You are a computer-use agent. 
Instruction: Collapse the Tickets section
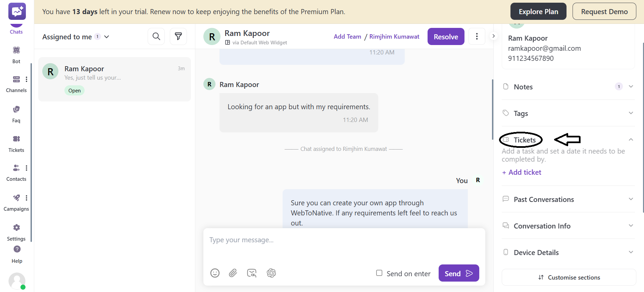click(631, 140)
